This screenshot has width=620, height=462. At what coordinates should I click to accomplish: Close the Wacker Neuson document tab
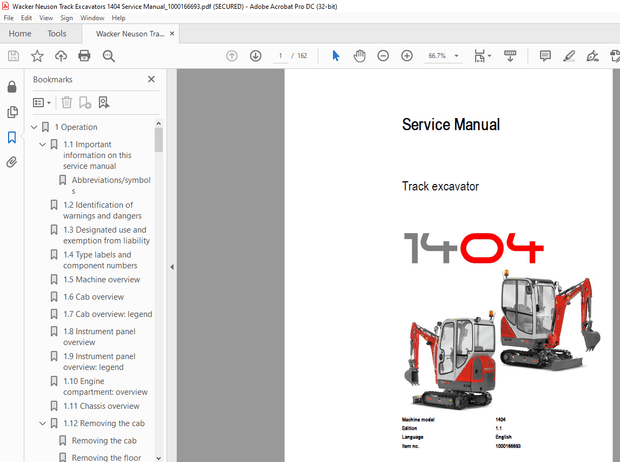[x=172, y=34]
